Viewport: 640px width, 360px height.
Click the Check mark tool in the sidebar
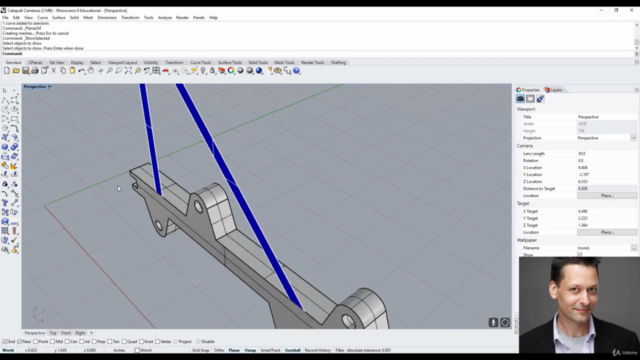(x=15, y=240)
